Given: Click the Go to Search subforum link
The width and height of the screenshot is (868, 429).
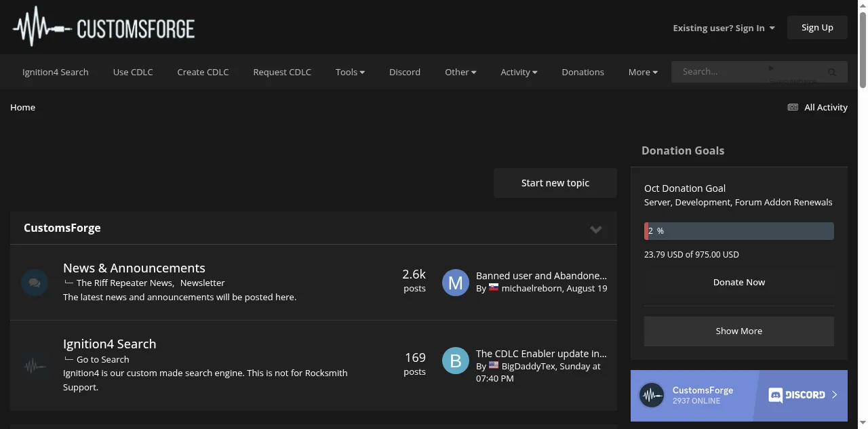Looking at the screenshot, I should click(x=102, y=360).
